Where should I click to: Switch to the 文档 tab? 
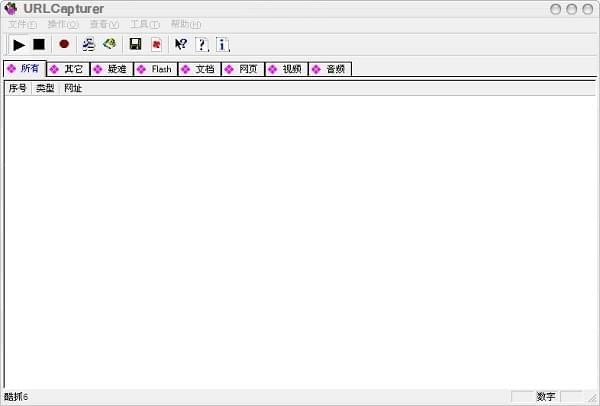point(199,69)
